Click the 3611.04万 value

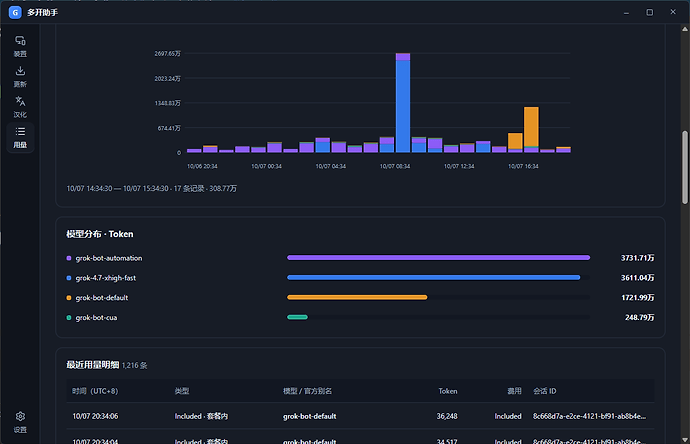[x=637, y=278]
